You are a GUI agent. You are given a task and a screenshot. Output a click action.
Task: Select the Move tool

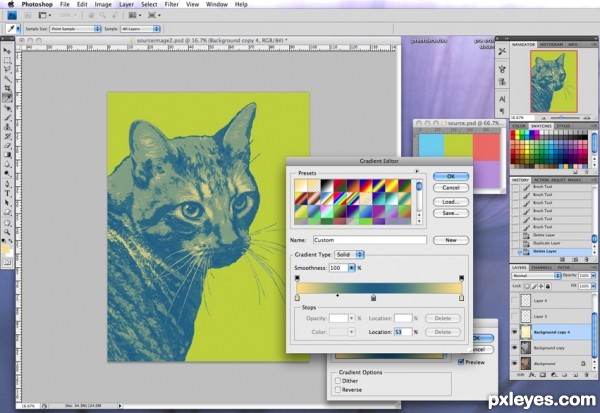(x=7, y=51)
